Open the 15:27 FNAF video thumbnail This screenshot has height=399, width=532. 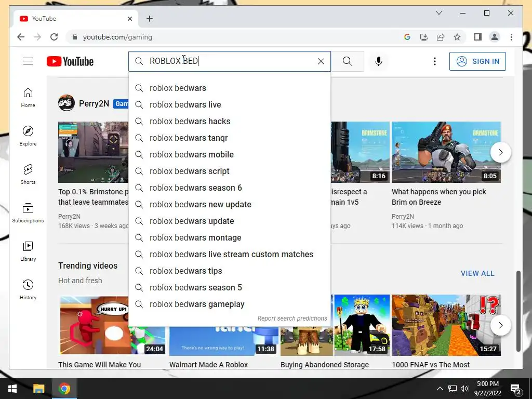(x=446, y=325)
